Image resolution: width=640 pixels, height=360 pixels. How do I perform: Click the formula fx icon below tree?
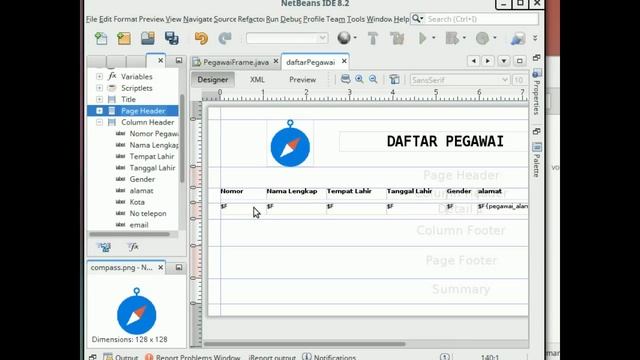coord(133,247)
